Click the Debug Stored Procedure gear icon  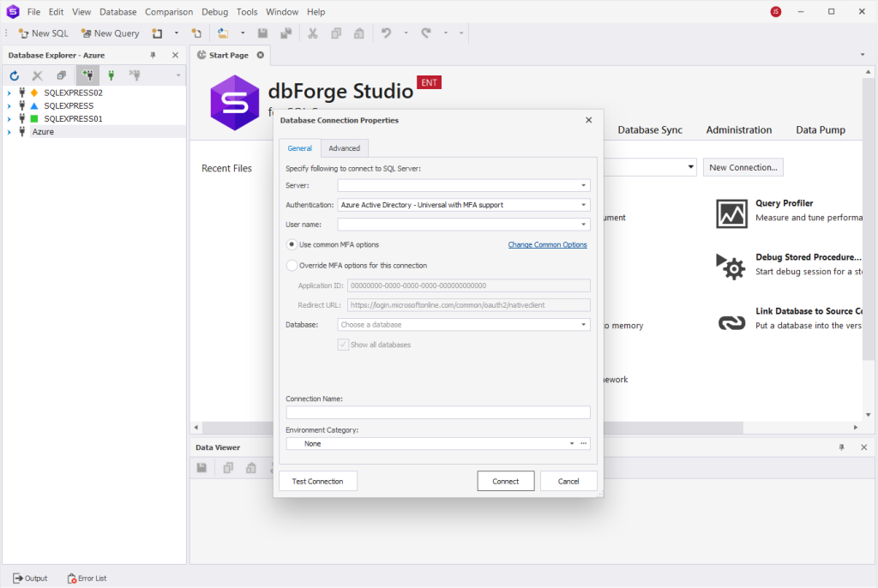tap(731, 267)
